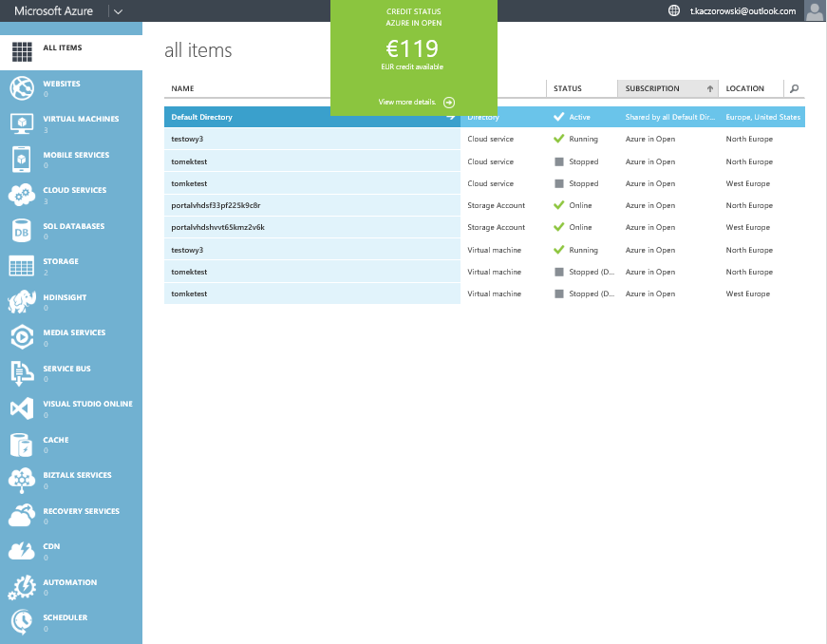Open the All Items section
The image size is (827, 644).
[71, 52]
